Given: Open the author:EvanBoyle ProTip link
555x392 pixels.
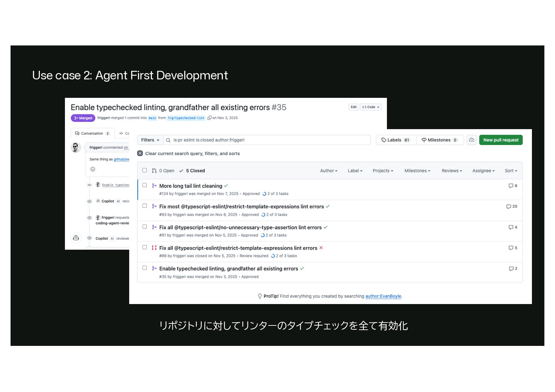Looking at the screenshot, I should 383,296.
